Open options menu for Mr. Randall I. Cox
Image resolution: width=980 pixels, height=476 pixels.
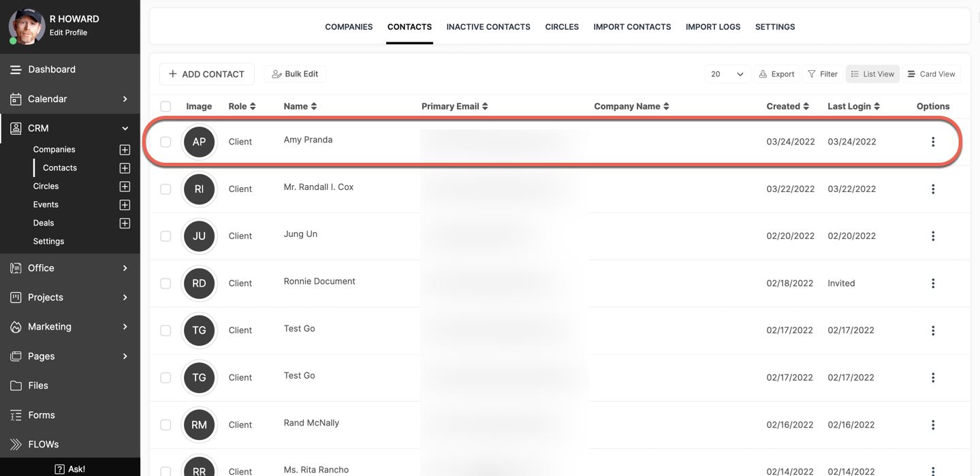pos(933,189)
